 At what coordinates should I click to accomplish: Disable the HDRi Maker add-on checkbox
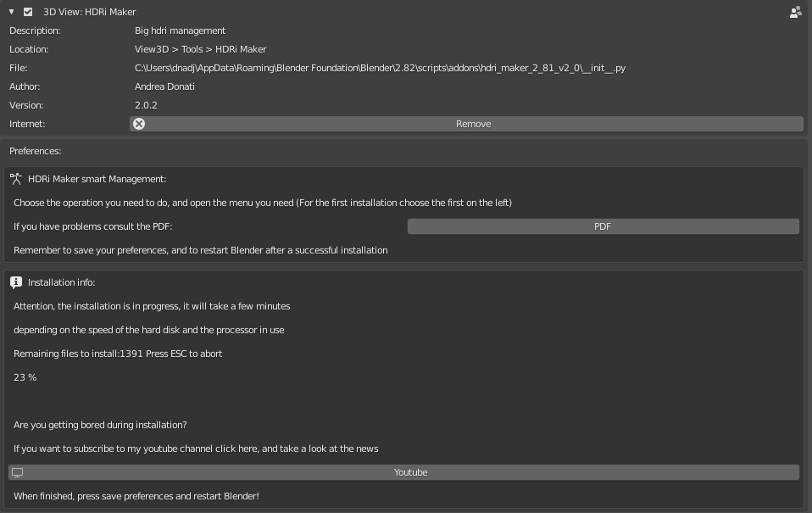(28, 11)
